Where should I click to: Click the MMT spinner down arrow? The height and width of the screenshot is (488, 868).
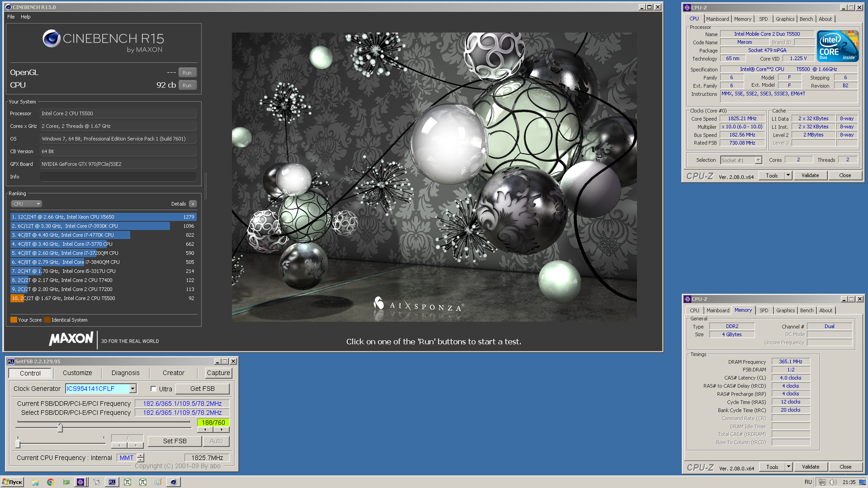pyautogui.click(x=141, y=460)
